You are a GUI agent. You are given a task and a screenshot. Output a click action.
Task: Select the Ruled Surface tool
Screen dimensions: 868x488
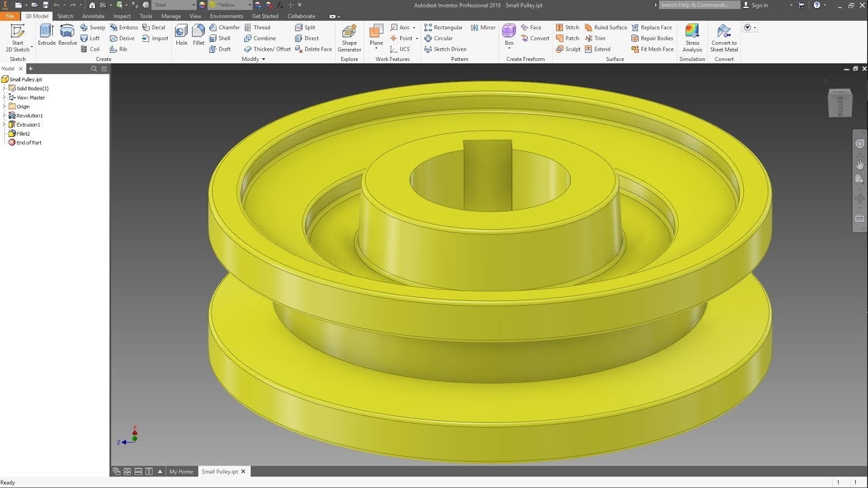(606, 28)
